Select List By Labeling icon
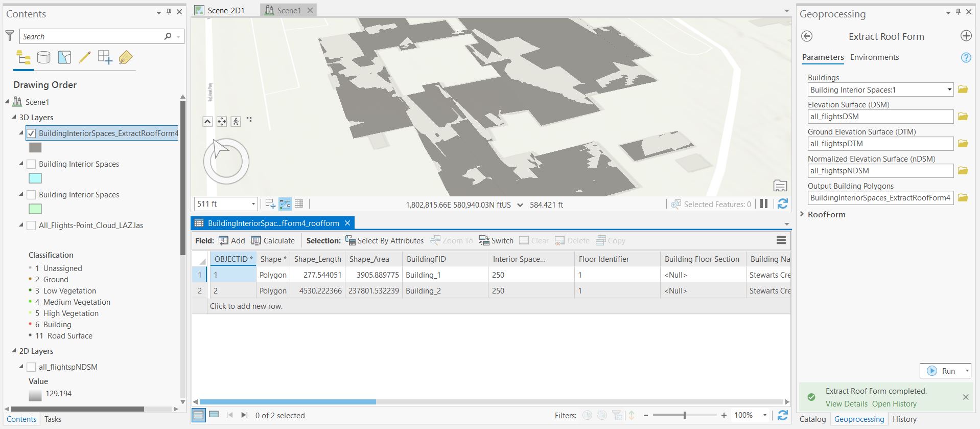 click(x=126, y=57)
